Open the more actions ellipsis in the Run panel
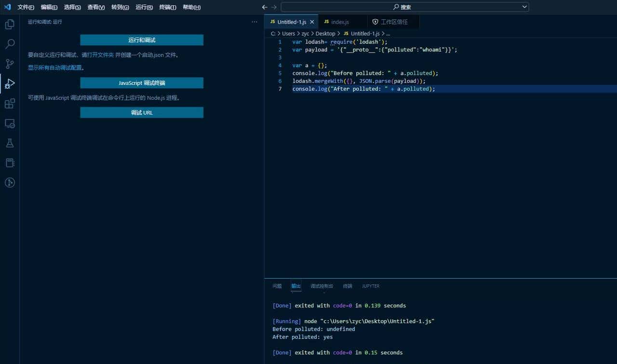Viewport: 617px width, 364px height. (255, 22)
